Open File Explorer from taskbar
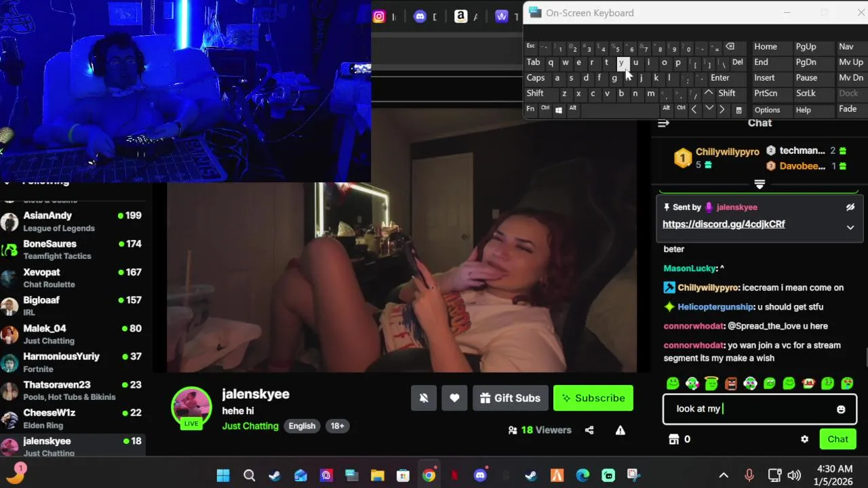868x488 pixels. point(377,476)
